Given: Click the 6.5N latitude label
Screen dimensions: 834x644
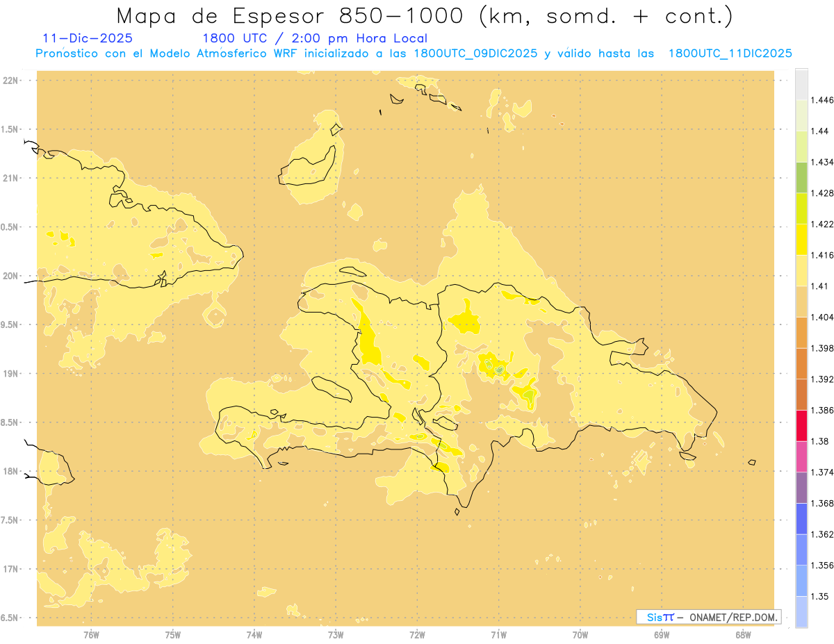Looking at the screenshot, I should tap(9, 618).
